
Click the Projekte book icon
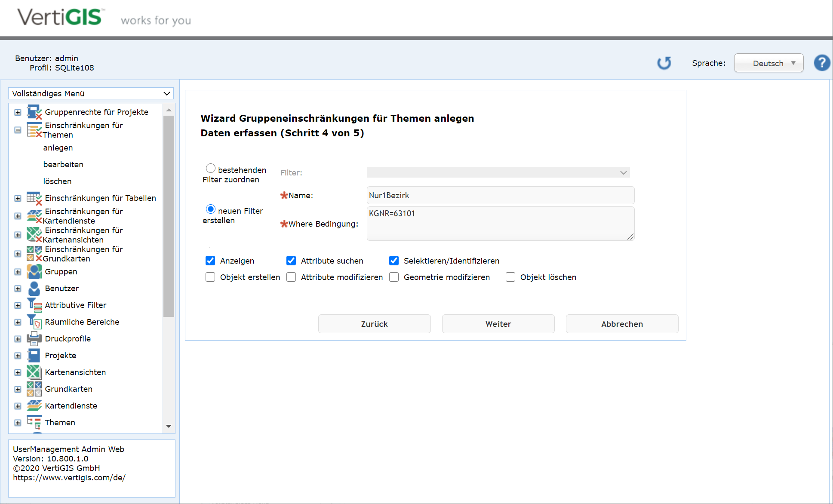pos(34,356)
